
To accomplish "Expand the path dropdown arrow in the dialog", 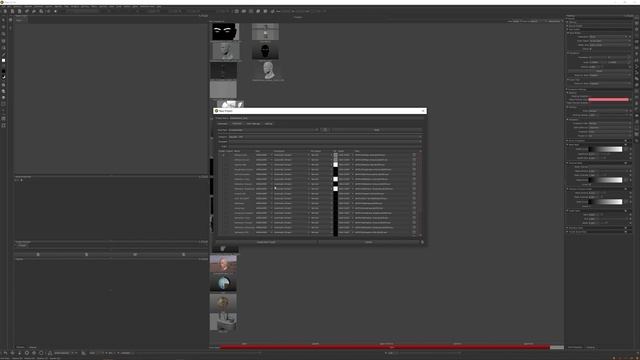I will [x=317, y=130].
